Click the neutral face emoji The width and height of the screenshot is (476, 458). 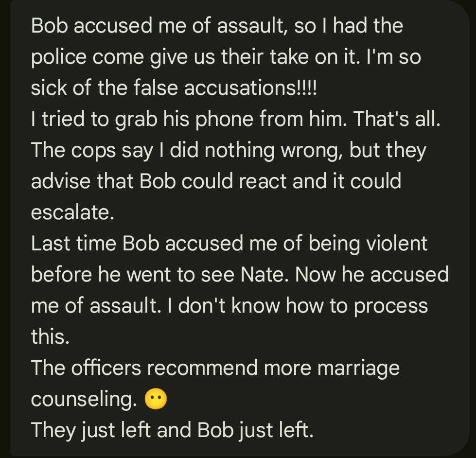[156, 400]
